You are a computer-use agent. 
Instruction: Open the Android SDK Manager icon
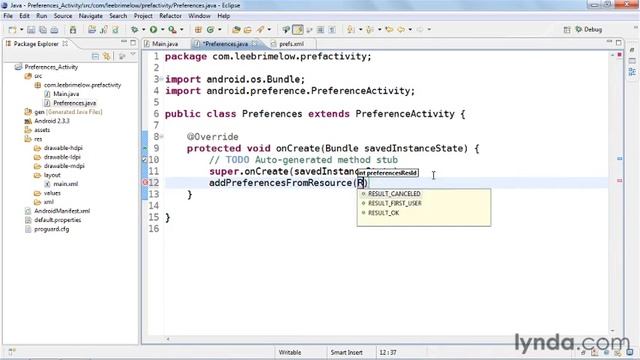point(73,30)
